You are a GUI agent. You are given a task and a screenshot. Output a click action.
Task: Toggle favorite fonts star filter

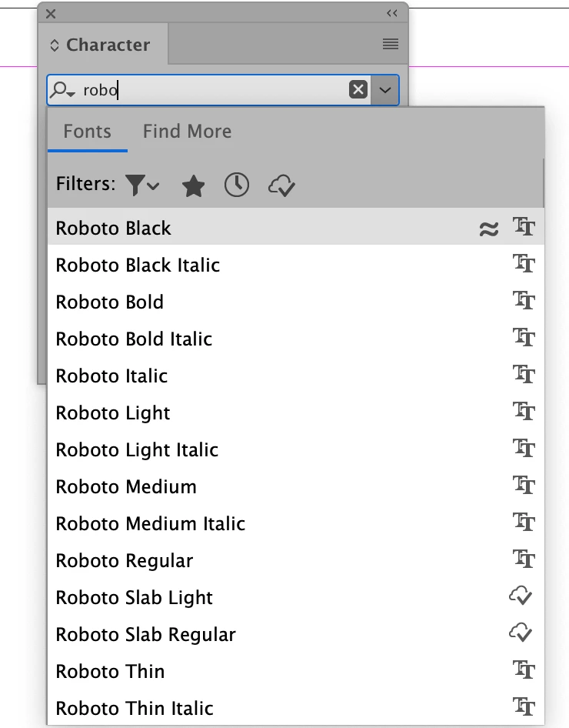click(193, 185)
